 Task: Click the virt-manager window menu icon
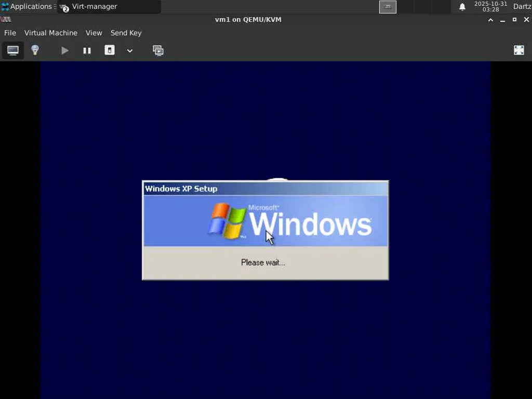coord(6,20)
